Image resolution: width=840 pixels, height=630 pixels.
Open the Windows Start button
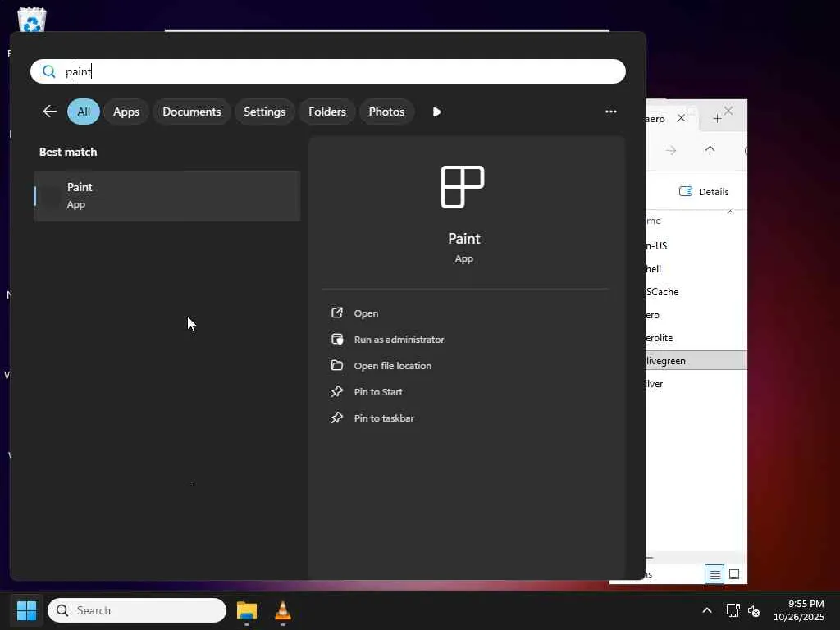tap(27, 610)
